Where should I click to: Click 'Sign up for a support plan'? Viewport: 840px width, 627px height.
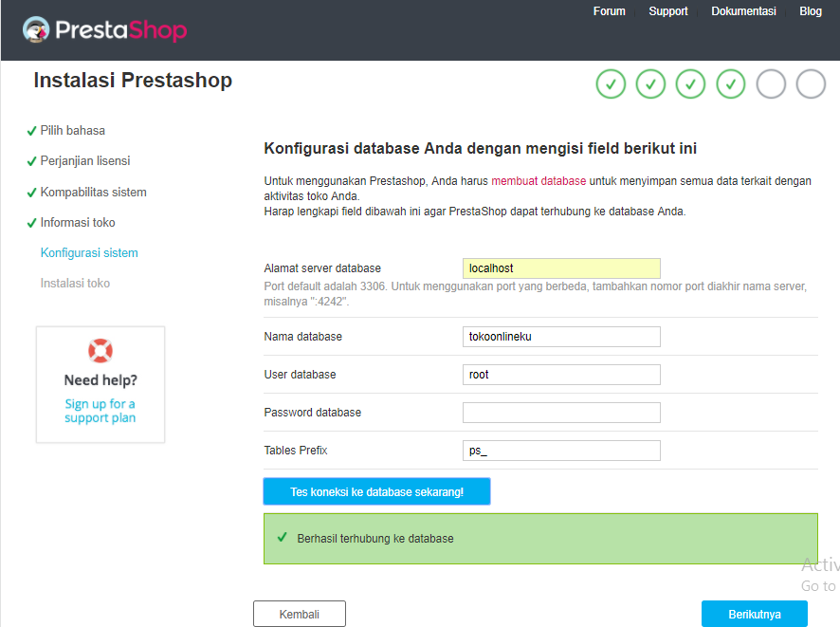100,411
